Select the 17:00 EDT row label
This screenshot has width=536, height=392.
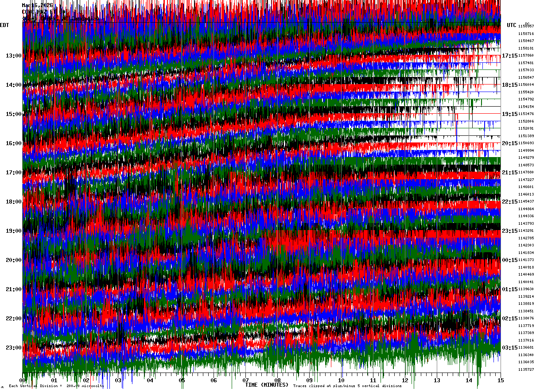click(14, 173)
